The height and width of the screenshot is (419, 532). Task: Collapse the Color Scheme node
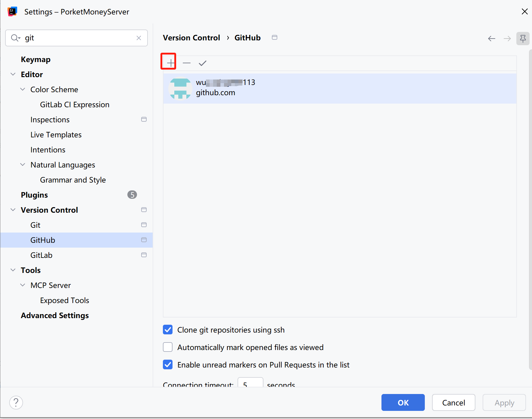[x=23, y=89]
